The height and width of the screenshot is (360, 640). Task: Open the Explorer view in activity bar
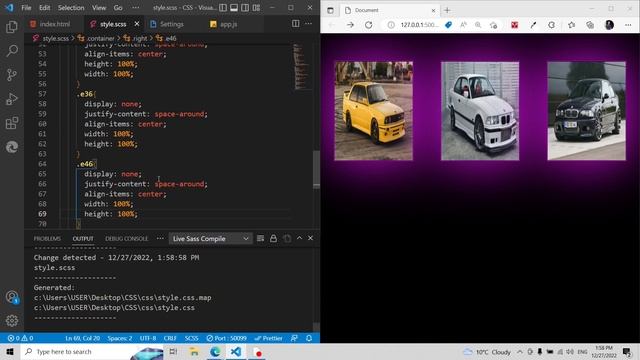[x=12, y=27]
